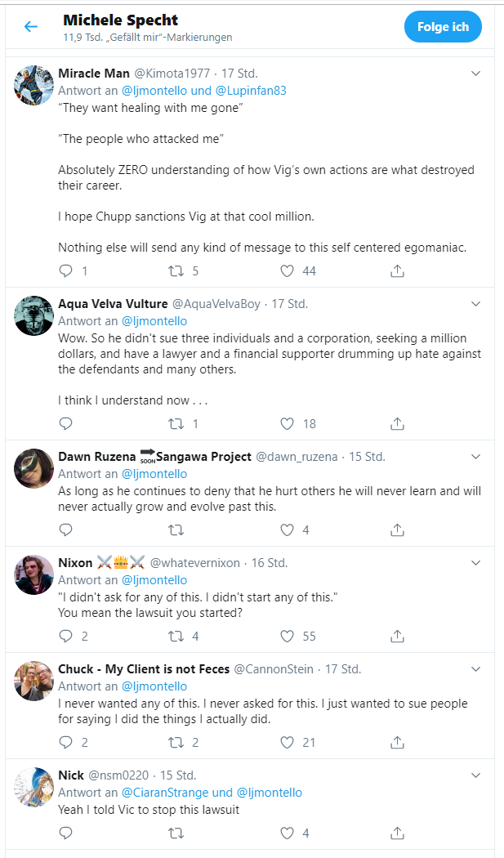Open the more menu on Nick's tweet
The height and width of the screenshot is (858, 504).
click(x=475, y=775)
